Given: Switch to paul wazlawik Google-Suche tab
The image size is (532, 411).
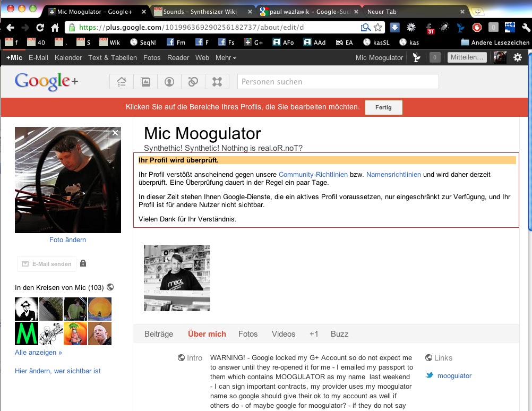Looking at the screenshot, I should point(309,12).
